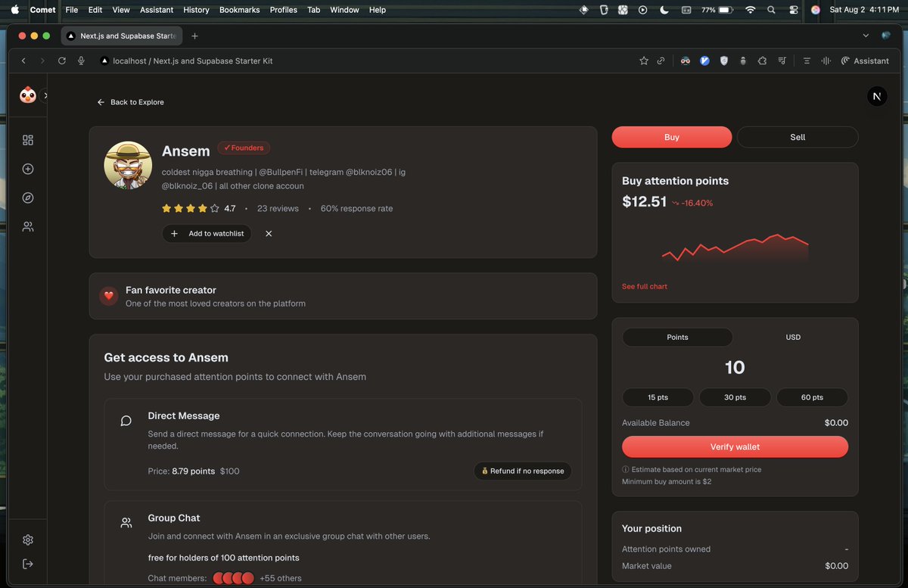Click the blue checkmark extension icon
The image size is (908, 588).
coord(704,61)
